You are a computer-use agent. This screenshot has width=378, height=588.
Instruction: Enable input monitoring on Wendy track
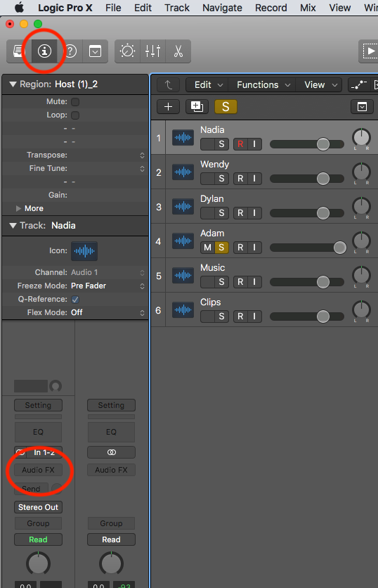254,179
